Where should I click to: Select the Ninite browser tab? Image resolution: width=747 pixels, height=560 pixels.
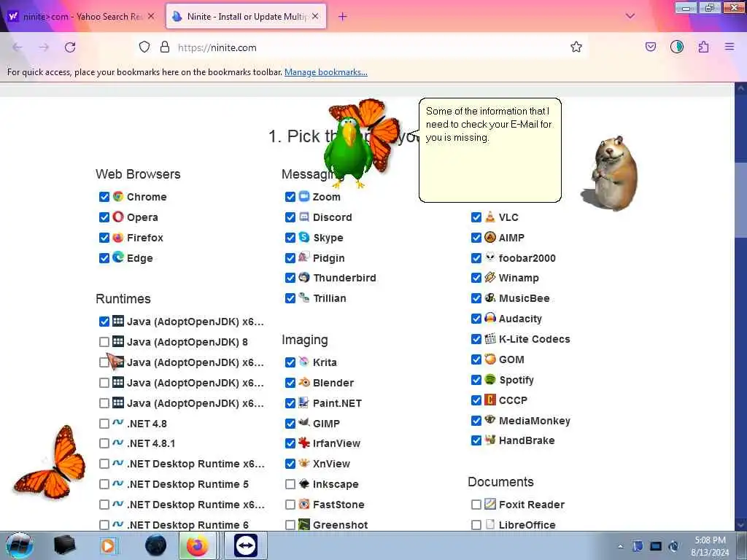pyautogui.click(x=246, y=16)
